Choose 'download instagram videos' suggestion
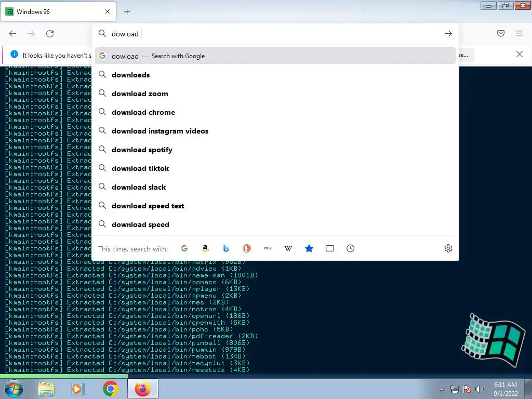 tap(275, 130)
